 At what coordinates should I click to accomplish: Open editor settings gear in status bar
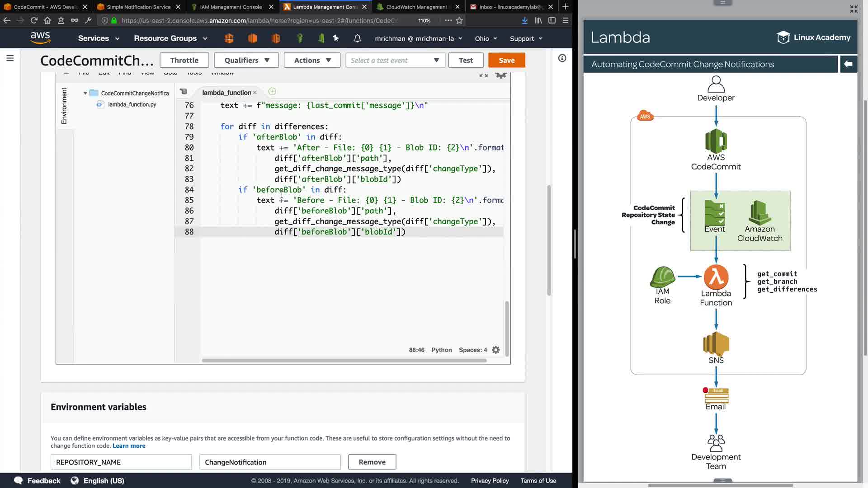496,350
